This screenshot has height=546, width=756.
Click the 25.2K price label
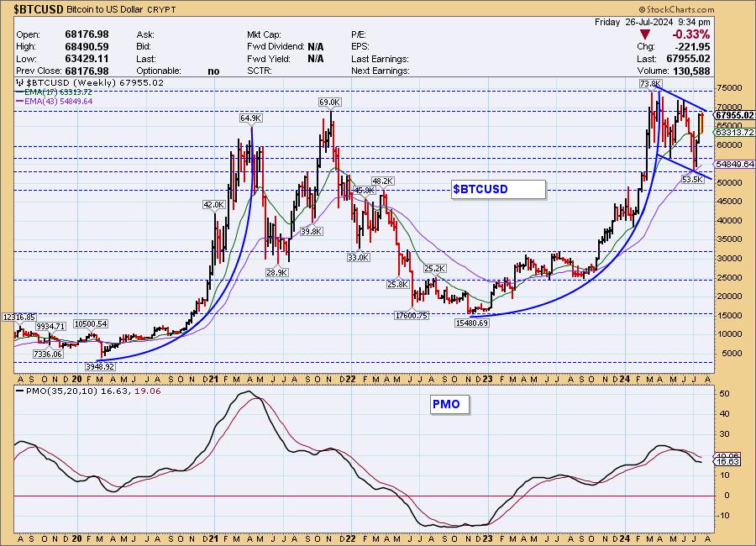(x=435, y=269)
